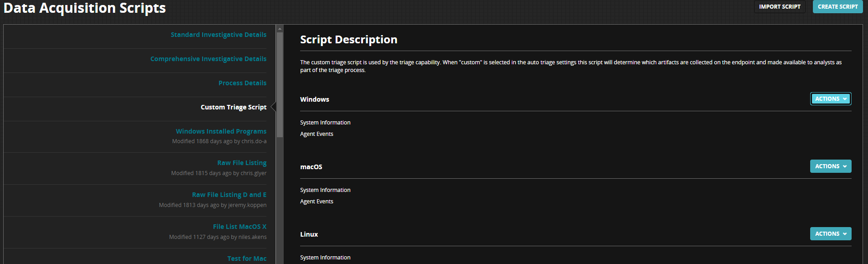
Task: Click the macOS section heading
Action: (311, 167)
